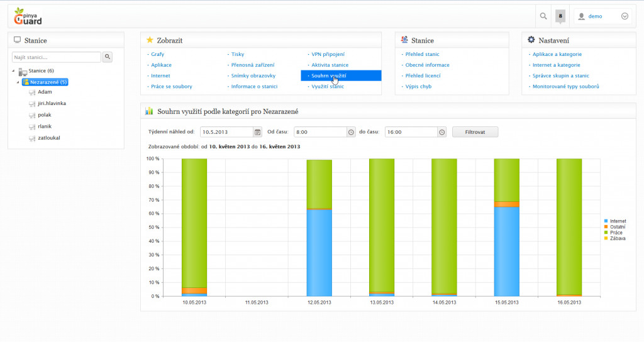Open Využití stanic
Image resolution: width=644 pixels, height=342 pixels.
(327, 86)
